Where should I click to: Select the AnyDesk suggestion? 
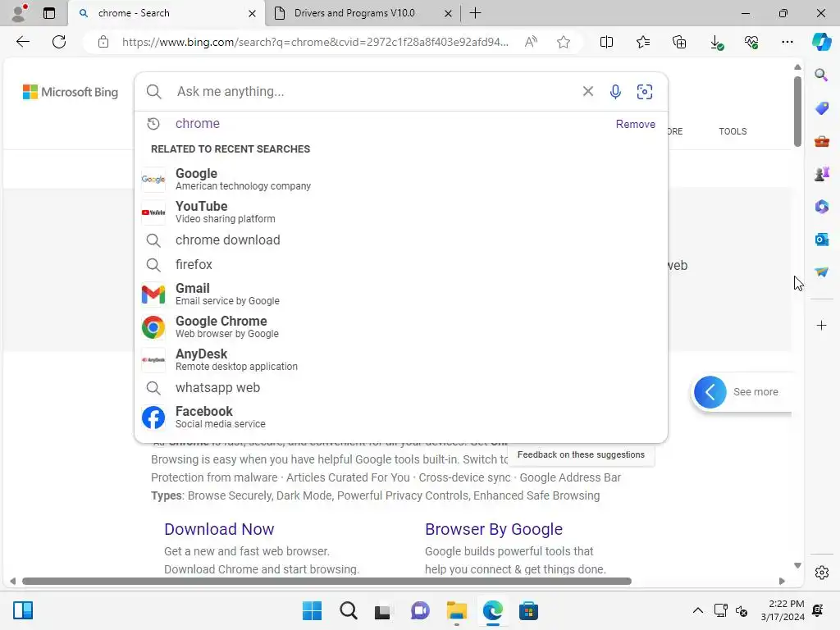(400, 359)
